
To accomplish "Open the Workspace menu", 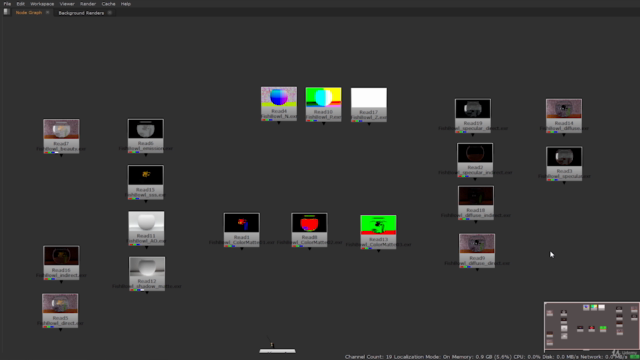I will (x=42, y=4).
